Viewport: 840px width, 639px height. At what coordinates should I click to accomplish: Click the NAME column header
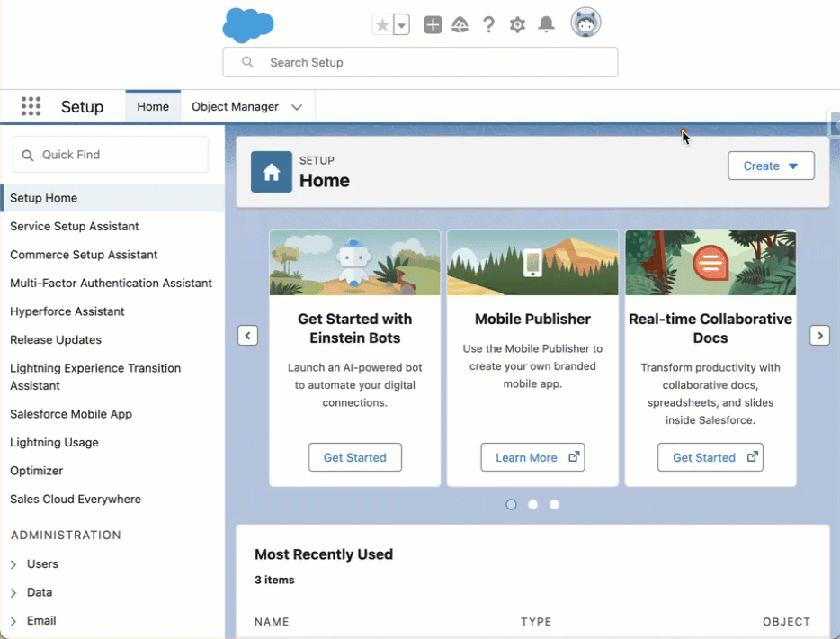(272, 622)
